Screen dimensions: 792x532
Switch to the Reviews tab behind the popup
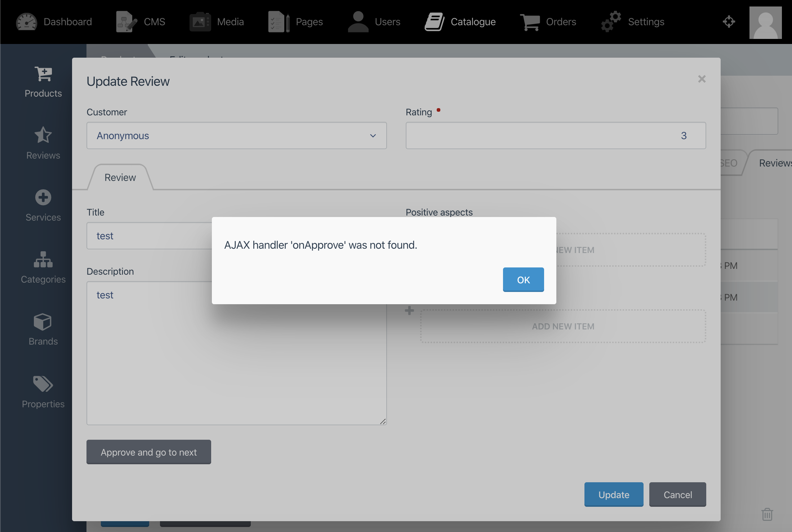[775, 163]
